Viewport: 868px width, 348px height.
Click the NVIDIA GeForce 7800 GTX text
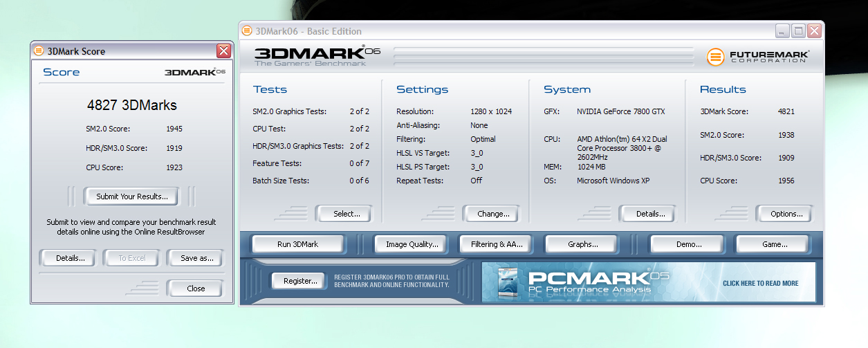click(622, 111)
